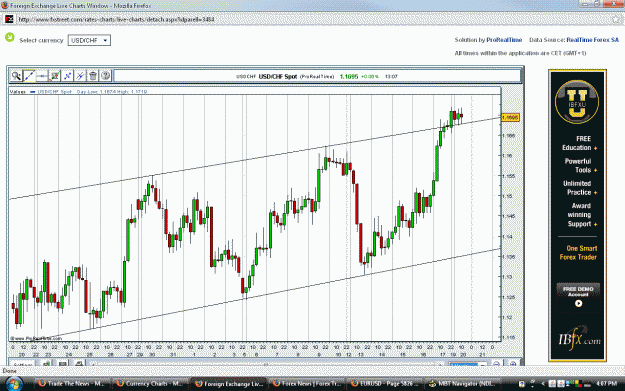Switch to Forex News taskbar window
Image resolution: width=625 pixels, height=391 pixels.
pos(306,384)
